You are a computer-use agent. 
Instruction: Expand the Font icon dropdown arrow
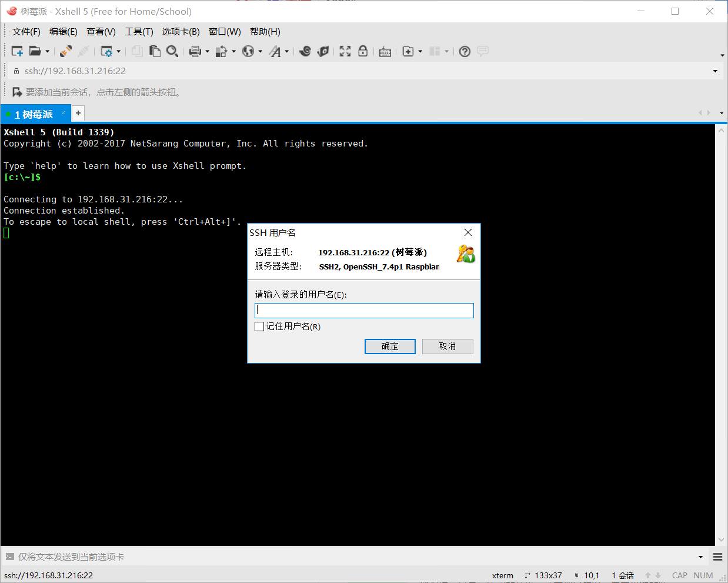286,52
